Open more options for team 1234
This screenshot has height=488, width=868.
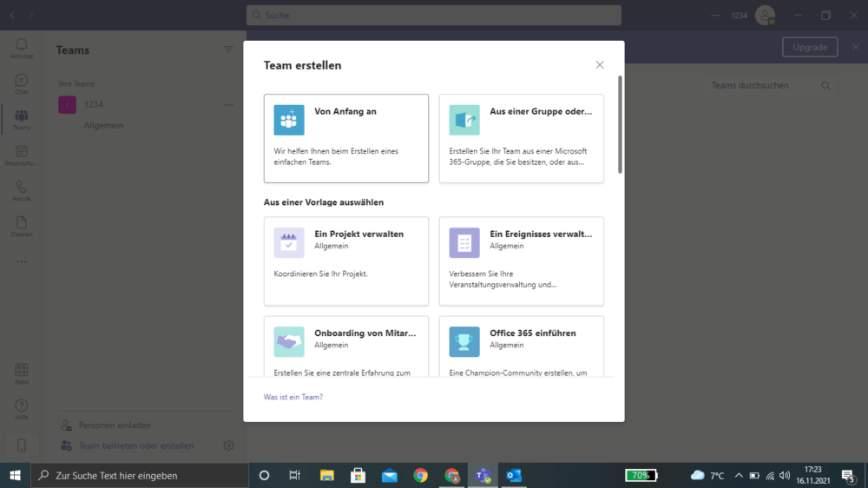click(228, 105)
